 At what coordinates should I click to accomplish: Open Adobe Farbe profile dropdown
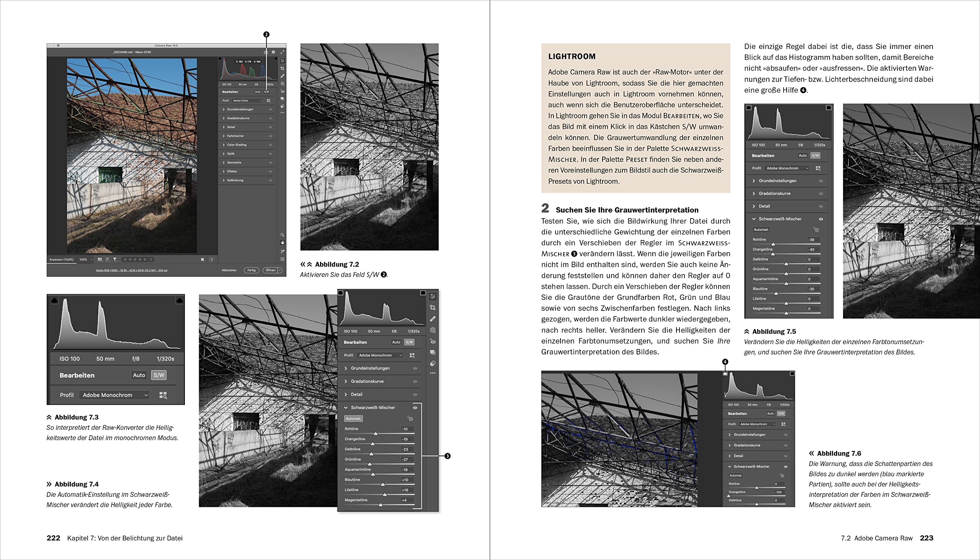pyautogui.click(x=247, y=101)
